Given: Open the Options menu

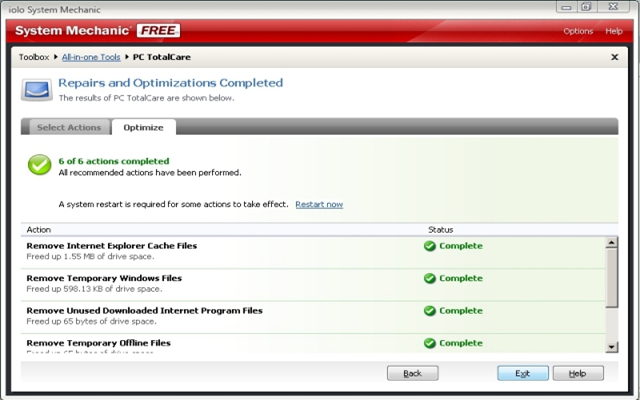Looking at the screenshot, I should (x=578, y=31).
